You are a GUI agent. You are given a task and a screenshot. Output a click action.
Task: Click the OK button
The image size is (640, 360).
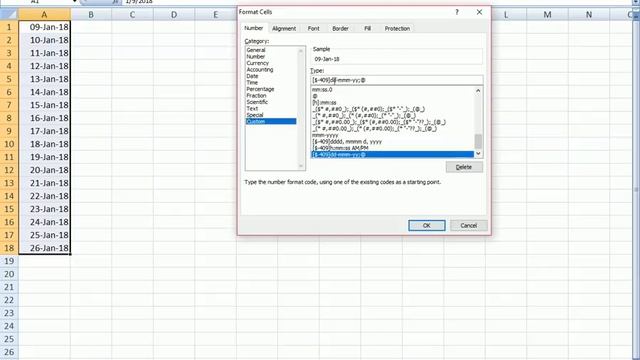pyautogui.click(x=427, y=225)
